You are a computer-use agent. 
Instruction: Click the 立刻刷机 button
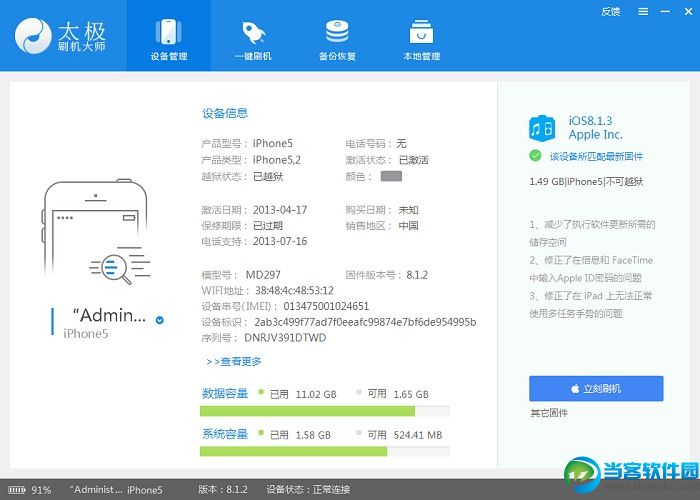point(596,388)
